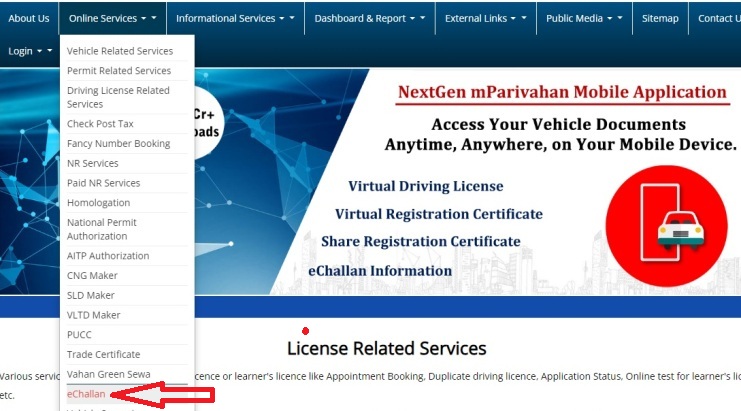The image size is (741, 411).
Task: Select Homologation from the menu
Action: pos(98,203)
